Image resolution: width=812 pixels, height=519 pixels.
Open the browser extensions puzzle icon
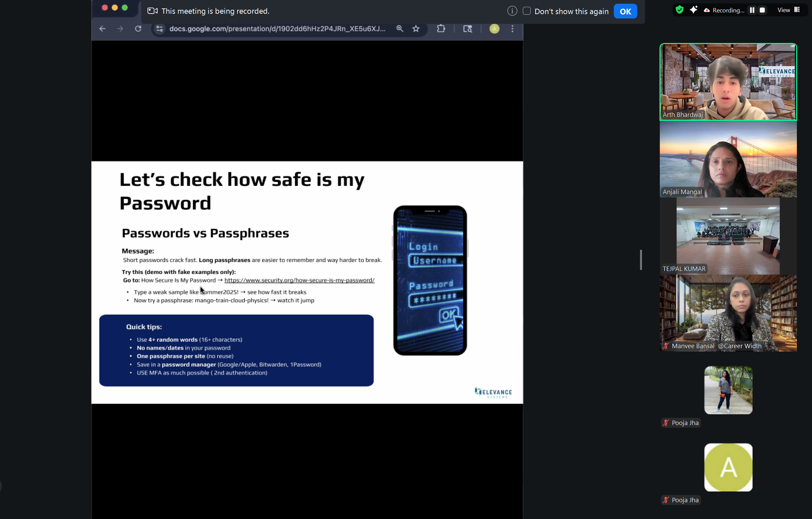(x=441, y=29)
